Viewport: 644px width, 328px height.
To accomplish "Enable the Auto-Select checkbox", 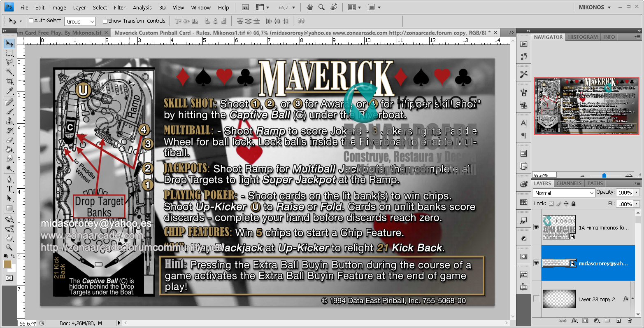I will [31, 21].
